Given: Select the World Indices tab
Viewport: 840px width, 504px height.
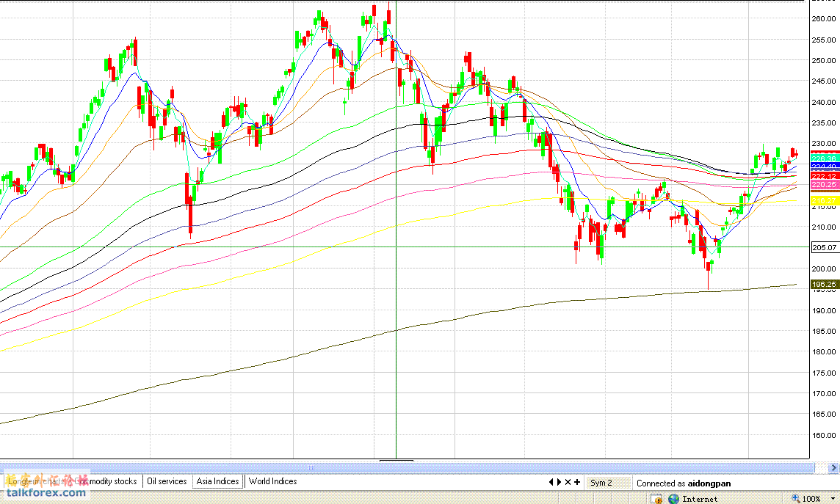Looking at the screenshot, I should pos(272,481).
